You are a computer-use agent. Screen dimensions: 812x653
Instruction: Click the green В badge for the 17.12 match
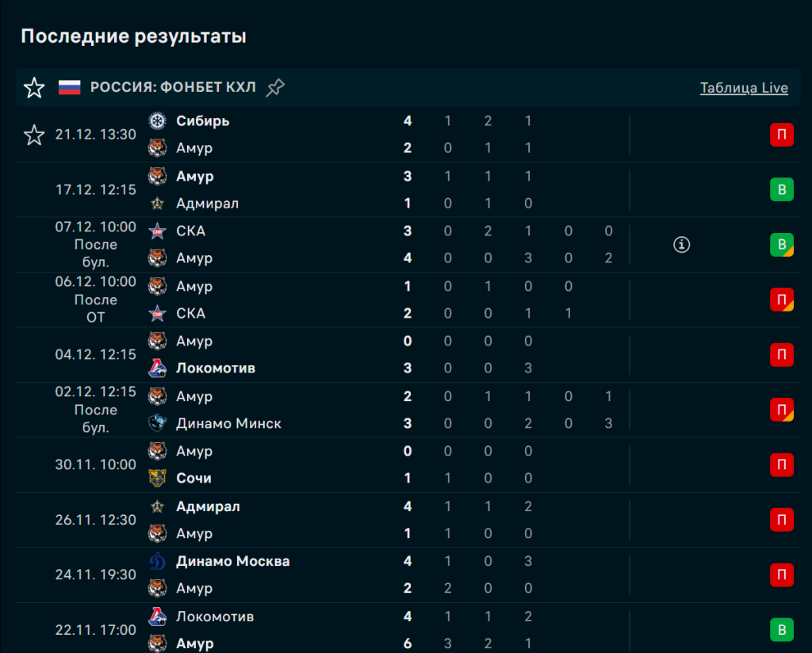coord(781,190)
